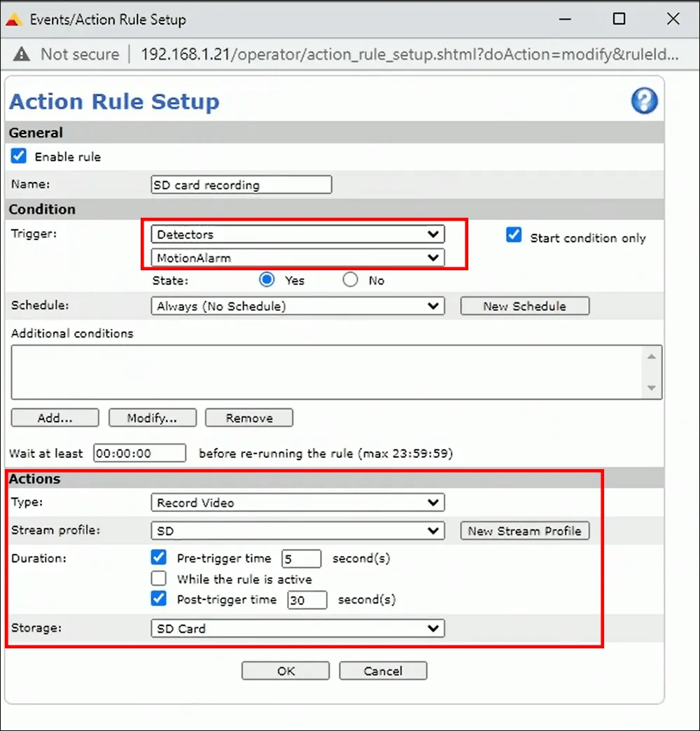Open the Schedule dropdown
The height and width of the screenshot is (731, 700).
tap(297, 305)
